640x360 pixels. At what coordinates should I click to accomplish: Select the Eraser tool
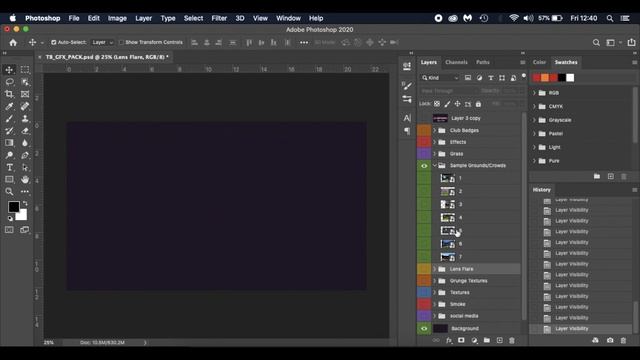(25, 131)
